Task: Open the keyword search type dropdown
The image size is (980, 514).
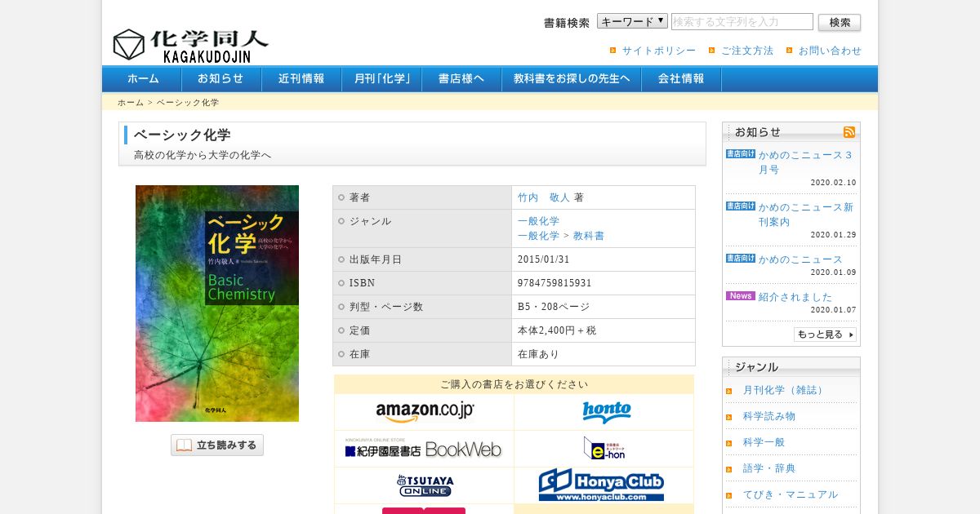Action: [x=632, y=21]
